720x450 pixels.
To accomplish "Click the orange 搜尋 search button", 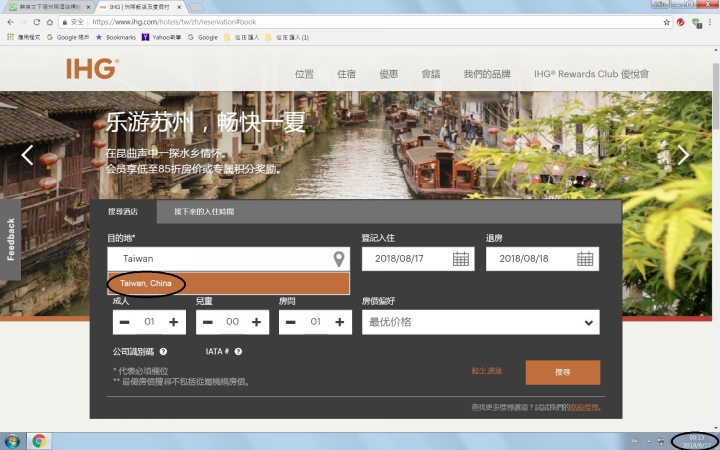I will coord(563,372).
